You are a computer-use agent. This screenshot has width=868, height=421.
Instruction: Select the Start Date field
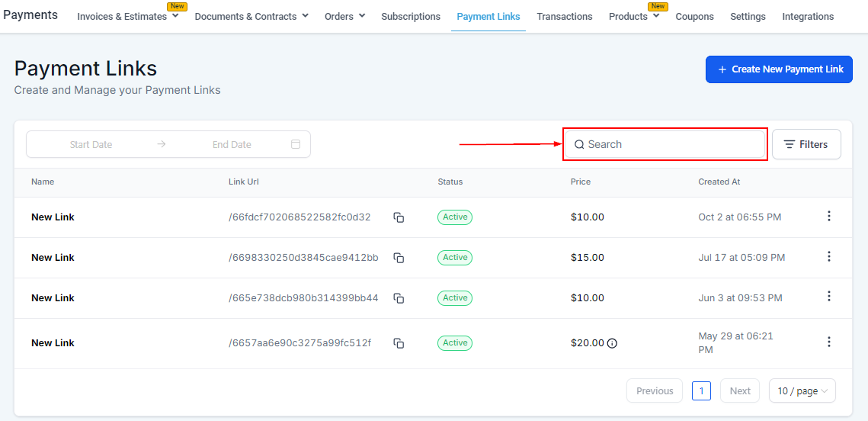point(91,144)
